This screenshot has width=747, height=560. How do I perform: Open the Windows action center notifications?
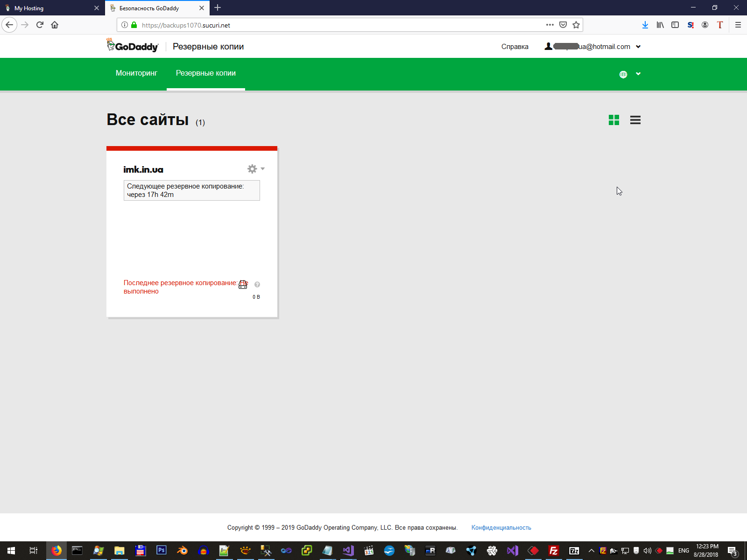click(x=733, y=551)
